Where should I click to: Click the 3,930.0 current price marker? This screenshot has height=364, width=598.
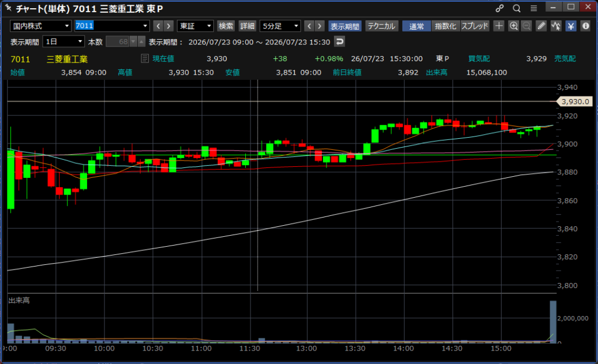(575, 101)
